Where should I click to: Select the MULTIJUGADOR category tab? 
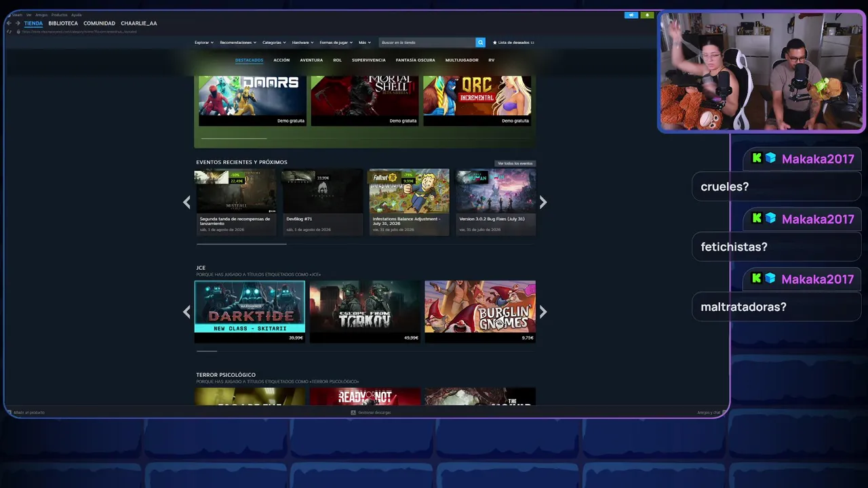click(462, 60)
